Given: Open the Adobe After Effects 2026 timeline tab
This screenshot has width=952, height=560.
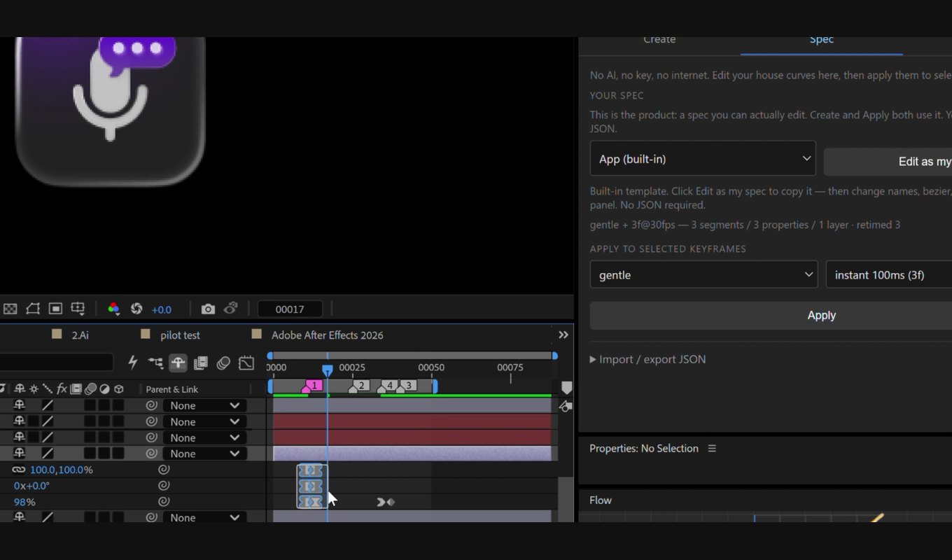Looking at the screenshot, I should pos(328,335).
